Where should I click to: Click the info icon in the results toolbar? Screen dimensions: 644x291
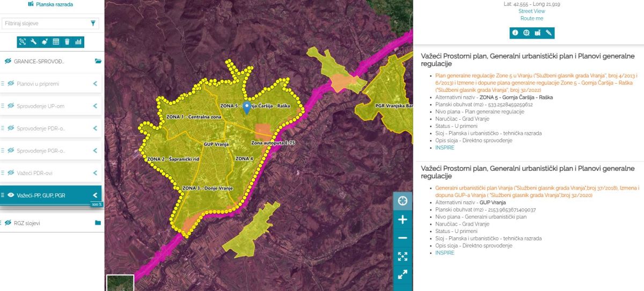click(515, 33)
